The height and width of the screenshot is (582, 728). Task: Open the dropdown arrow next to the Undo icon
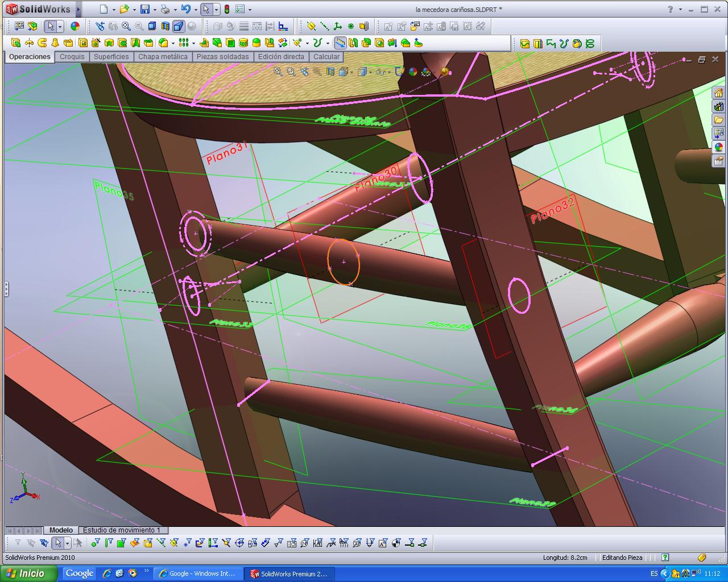195,9
